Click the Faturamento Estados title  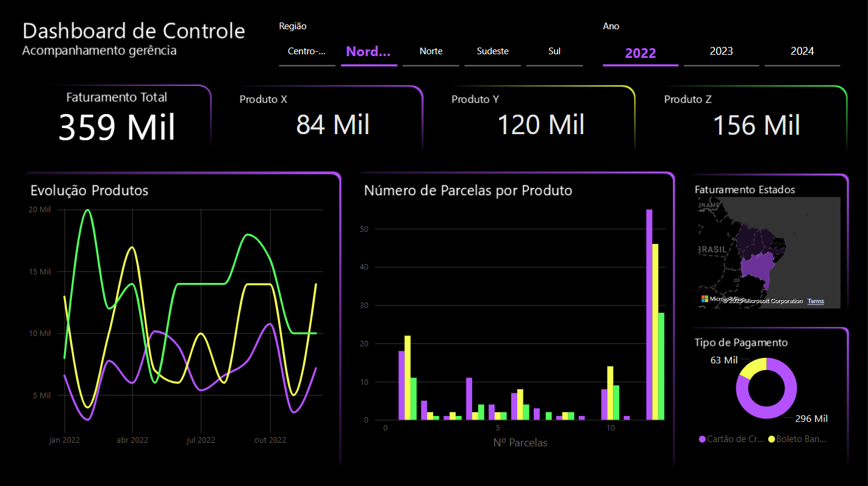coord(745,190)
